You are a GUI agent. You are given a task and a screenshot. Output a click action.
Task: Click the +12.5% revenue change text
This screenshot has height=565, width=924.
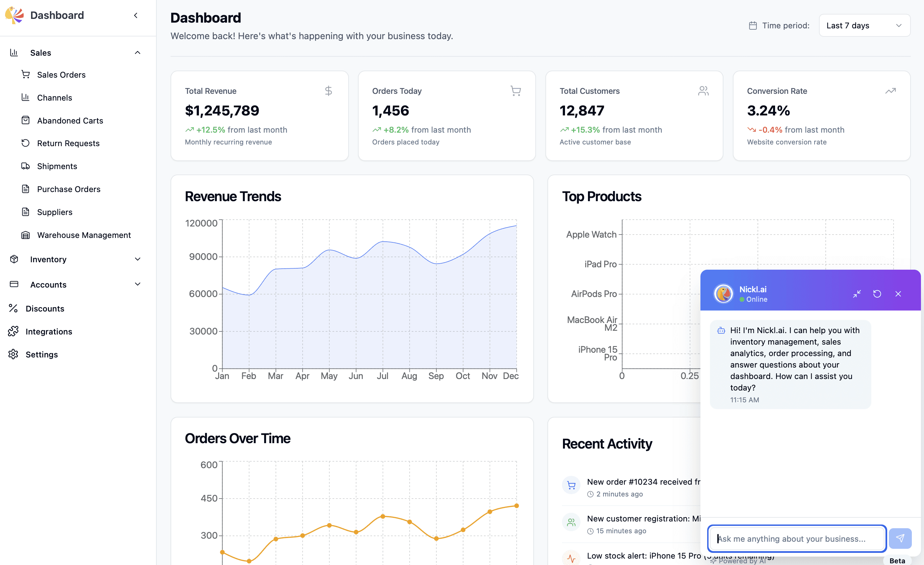(210, 130)
